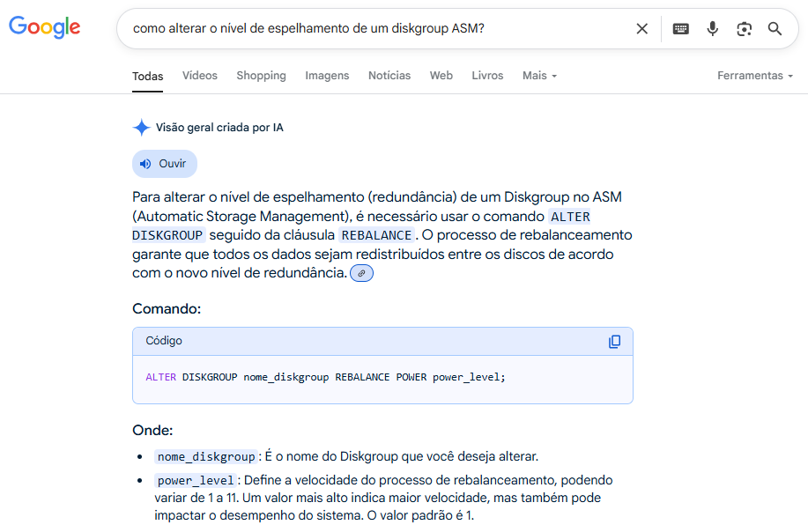The image size is (808, 532).
Task: Copy the code snippet to clipboard
Action: click(614, 342)
